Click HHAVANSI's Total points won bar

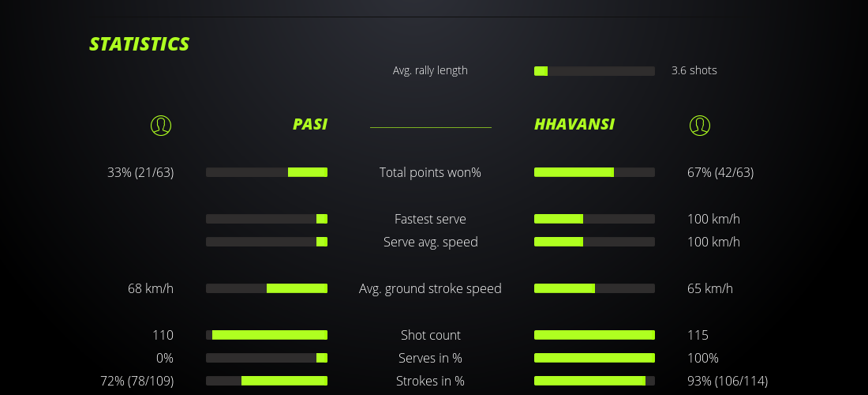pos(594,172)
